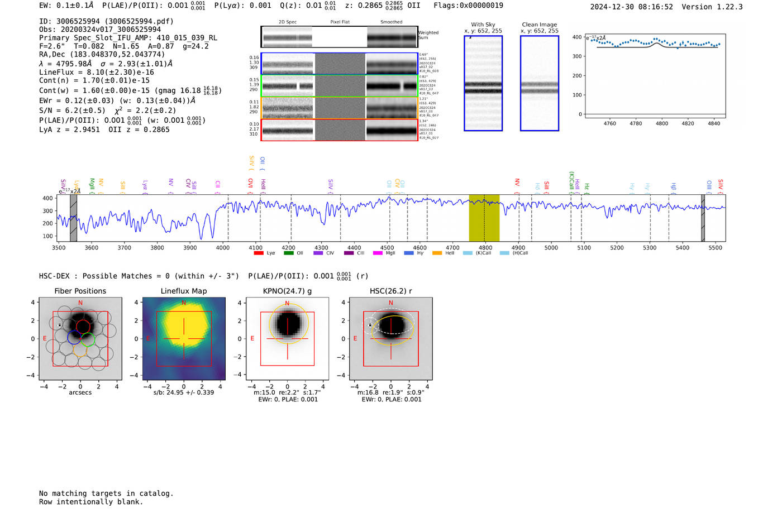Screen dimensions: 782x532
Task: Open the green-framed 2D spectrum row
Action: (x=340, y=86)
